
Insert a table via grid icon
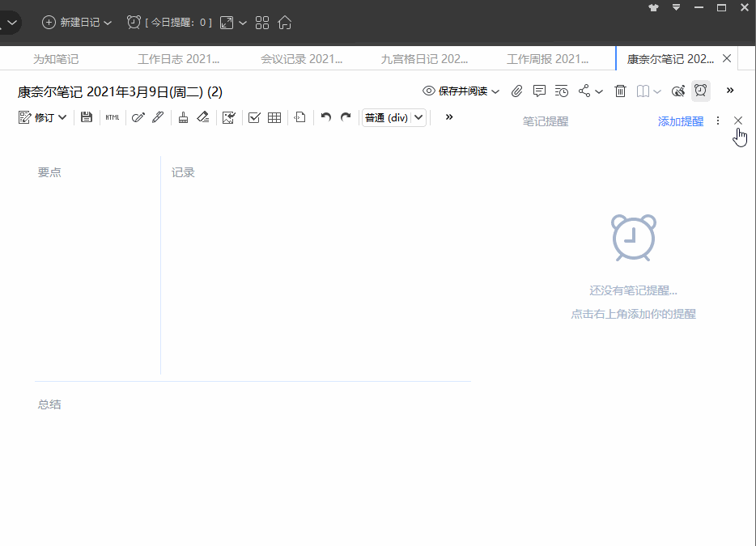(x=274, y=117)
